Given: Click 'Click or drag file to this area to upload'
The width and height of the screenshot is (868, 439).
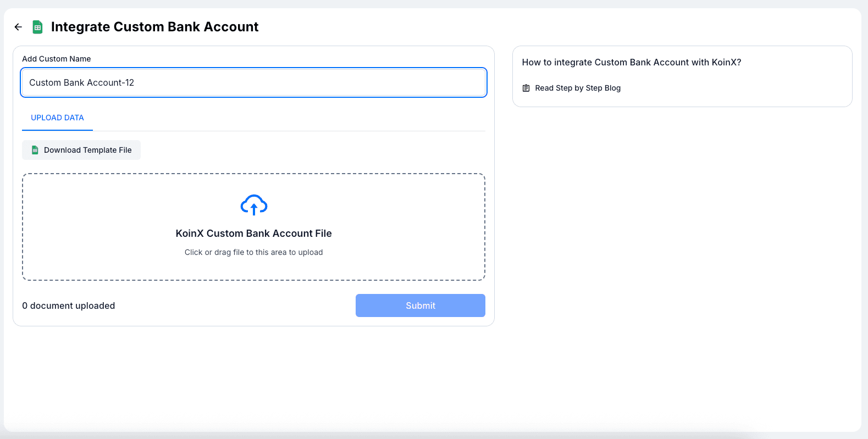Looking at the screenshot, I should [x=253, y=252].
